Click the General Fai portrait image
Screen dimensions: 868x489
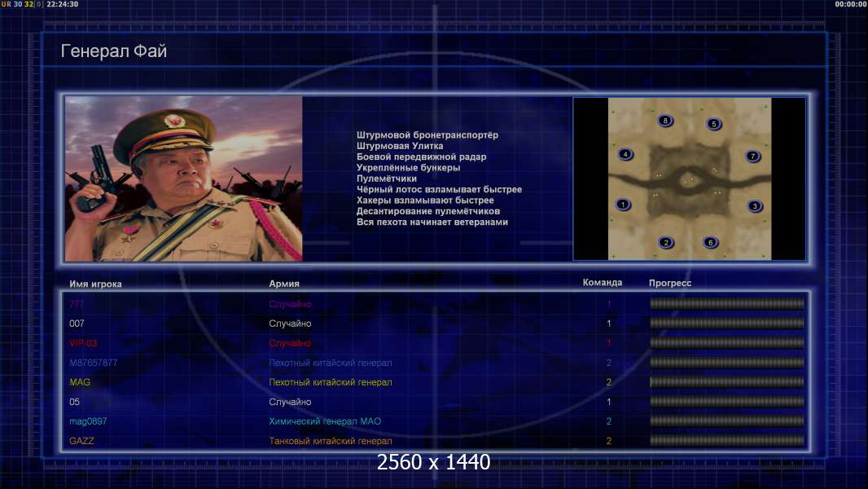(184, 178)
